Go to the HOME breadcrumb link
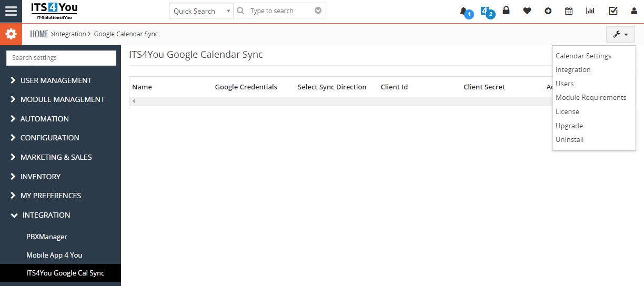The width and height of the screenshot is (644, 286). click(x=39, y=34)
